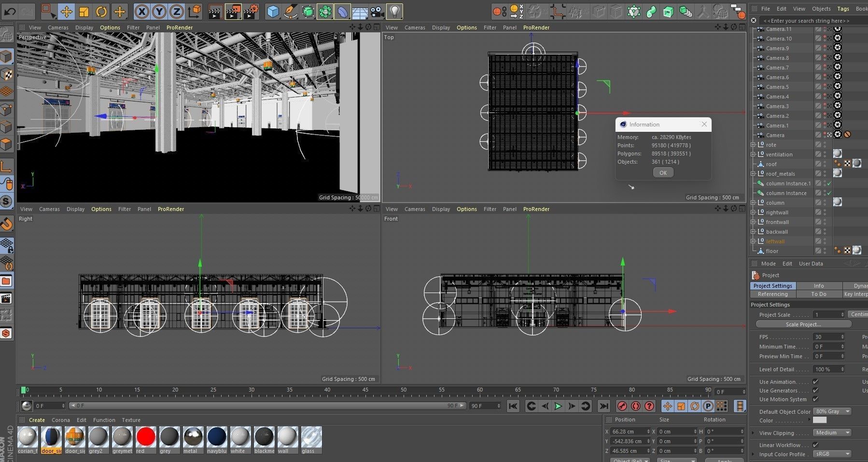Select the Move tool in top toolbar
Viewport: 868px width, 462px height.
(66, 11)
